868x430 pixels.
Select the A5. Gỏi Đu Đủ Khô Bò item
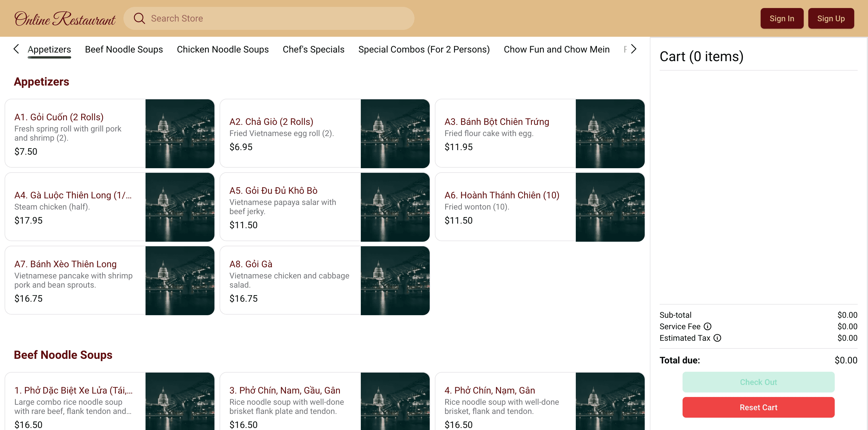[x=290, y=207]
